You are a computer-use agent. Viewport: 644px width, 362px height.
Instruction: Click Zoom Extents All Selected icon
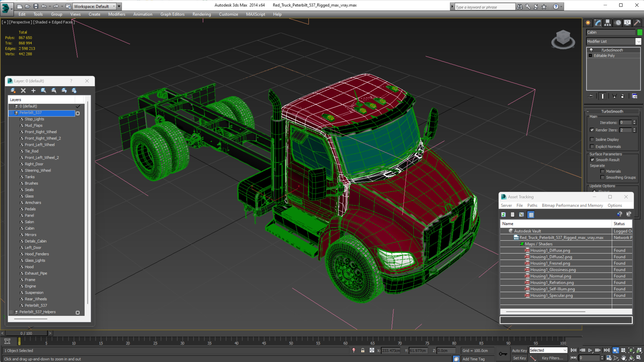pyautogui.click(x=639, y=350)
